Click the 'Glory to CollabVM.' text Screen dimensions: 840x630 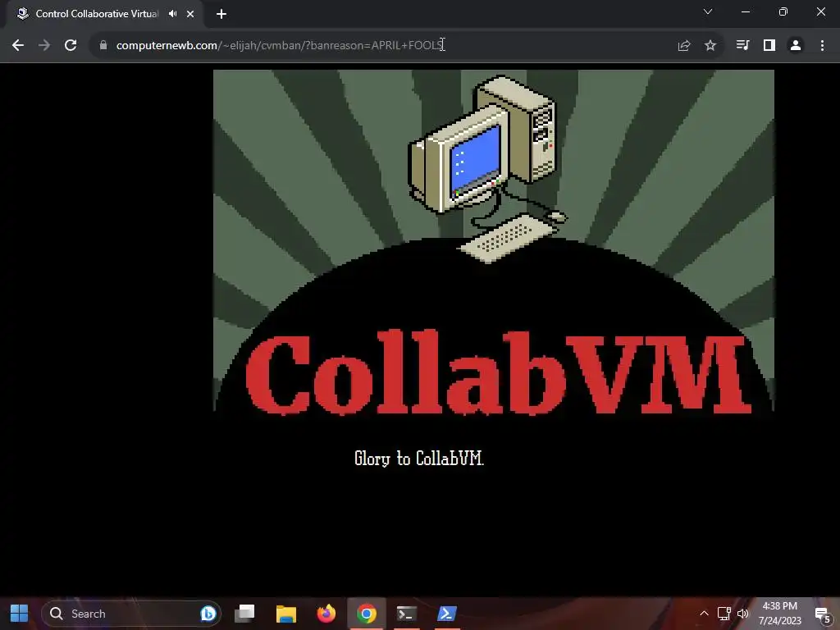pos(419,459)
